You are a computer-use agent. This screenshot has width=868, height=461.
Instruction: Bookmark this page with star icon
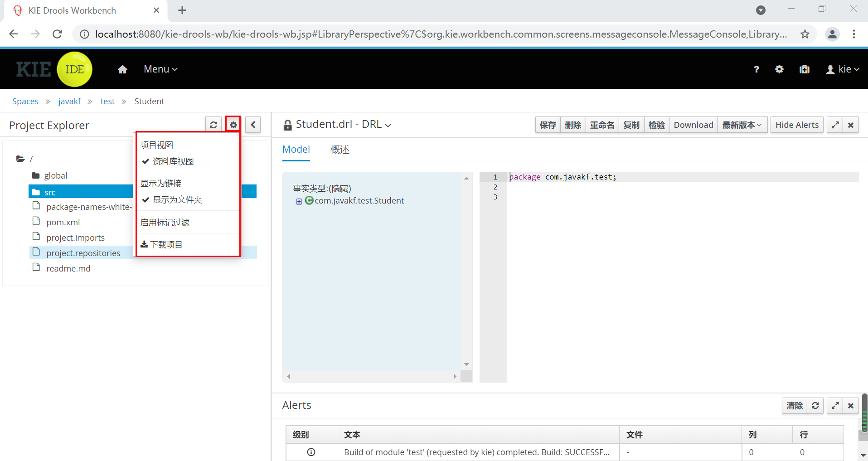[805, 34]
